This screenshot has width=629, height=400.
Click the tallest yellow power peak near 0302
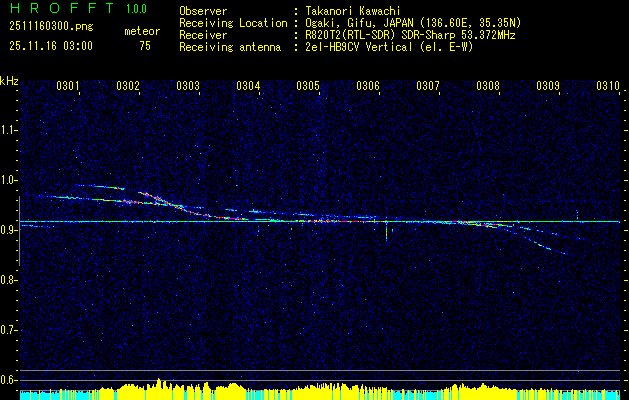point(159,384)
